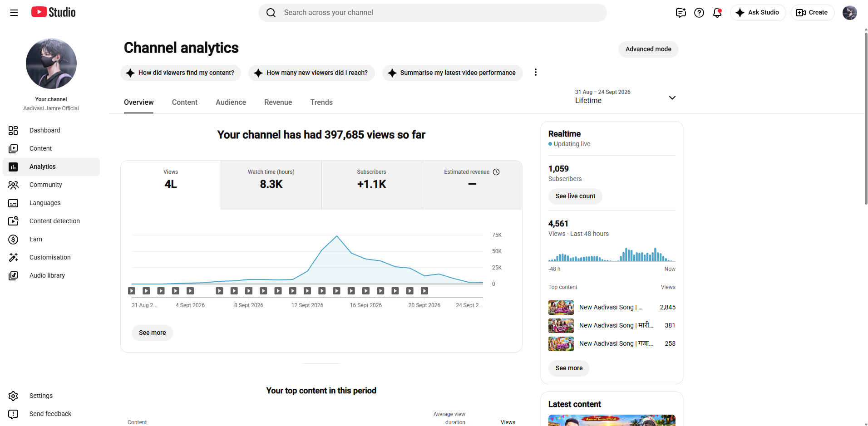
Task: Select the Watch time (hours) metric card
Action: pos(271,185)
